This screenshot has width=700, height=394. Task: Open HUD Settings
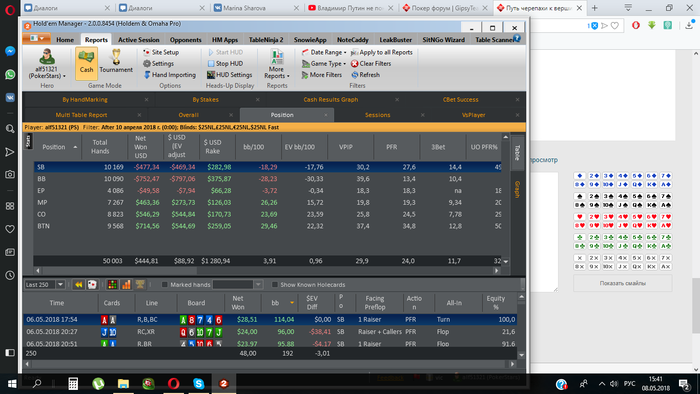pos(229,75)
